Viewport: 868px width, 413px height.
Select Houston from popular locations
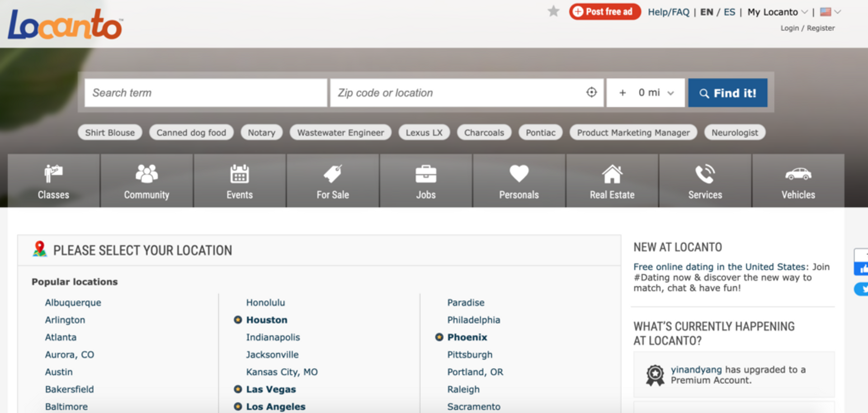tap(266, 320)
